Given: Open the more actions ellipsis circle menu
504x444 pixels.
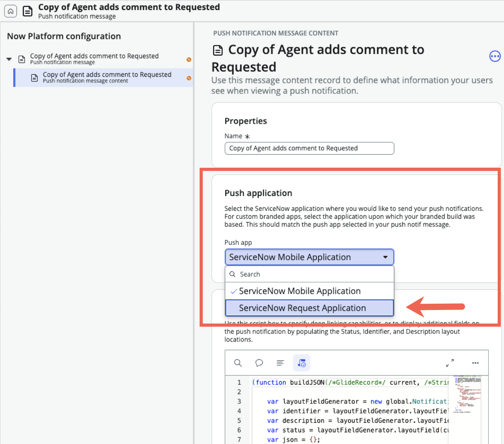Looking at the screenshot, I should point(495,56).
